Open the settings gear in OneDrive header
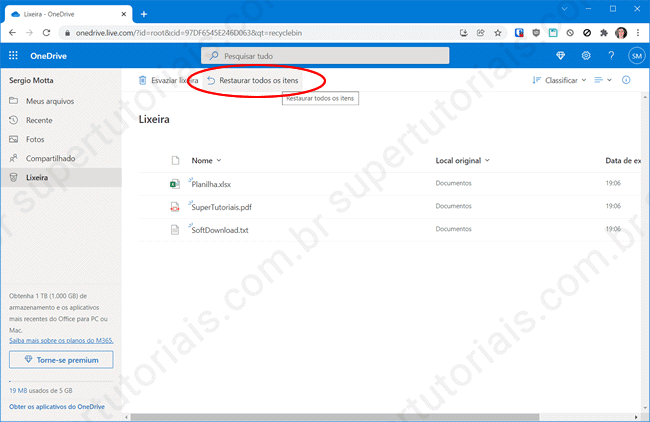 [586, 55]
